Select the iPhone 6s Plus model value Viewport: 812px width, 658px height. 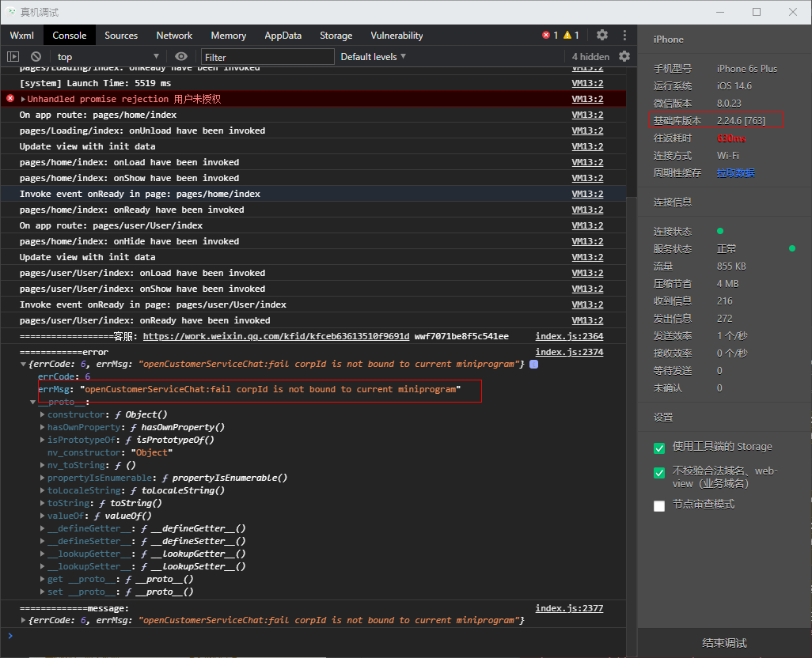tap(747, 68)
